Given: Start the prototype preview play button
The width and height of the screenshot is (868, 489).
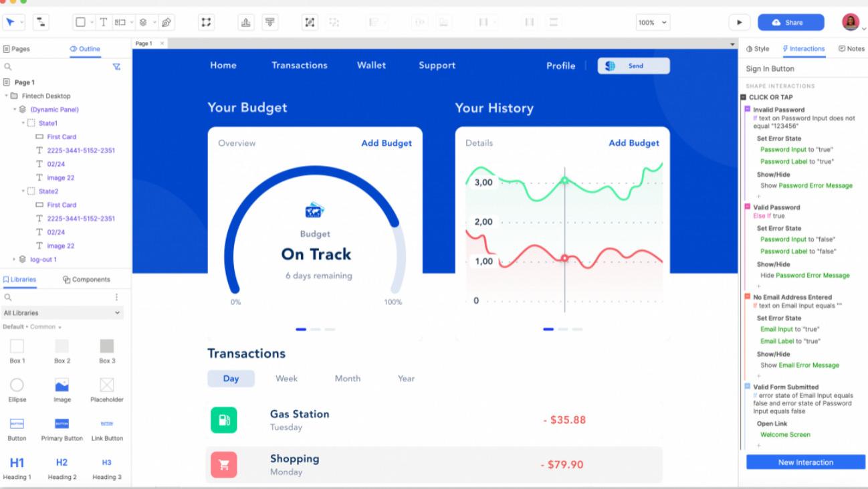Looking at the screenshot, I should point(740,22).
